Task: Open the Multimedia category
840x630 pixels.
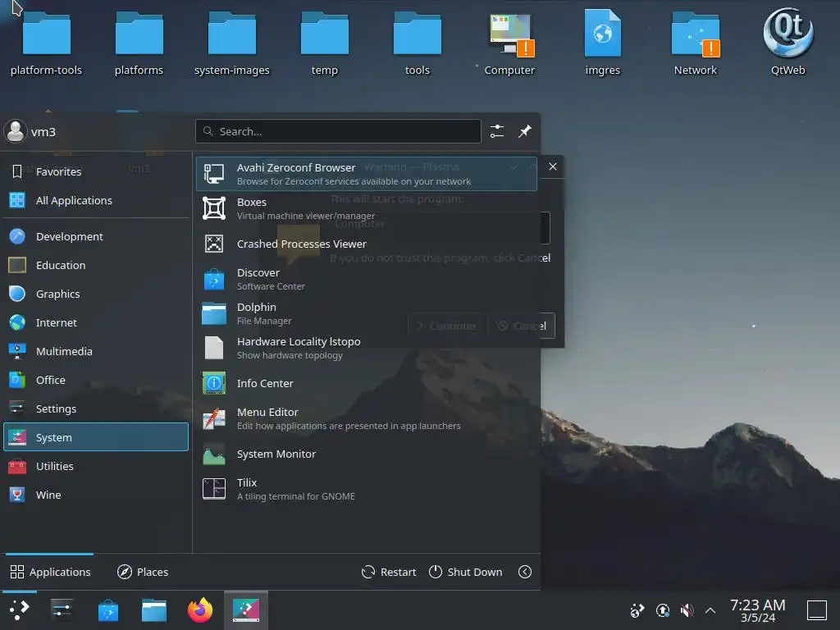Action: [96, 351]
